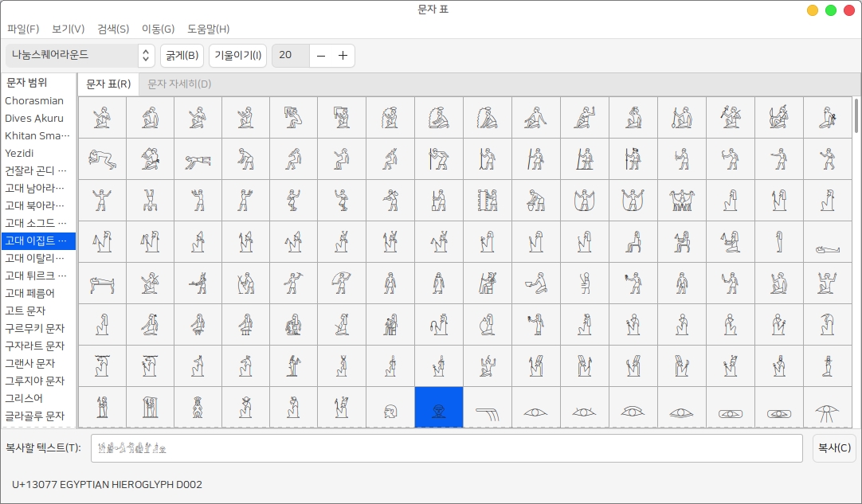
Task: Toggle bold with the 굵게(B) button
Action: click(181, 55)
